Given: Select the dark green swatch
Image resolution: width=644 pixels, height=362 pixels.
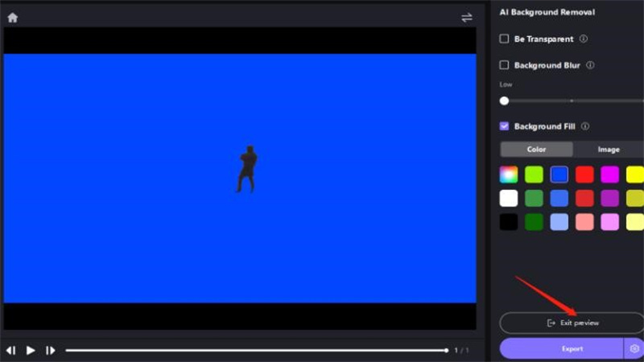Looking at the screenshot, I should pyautogui.click(x=534, y=222).
